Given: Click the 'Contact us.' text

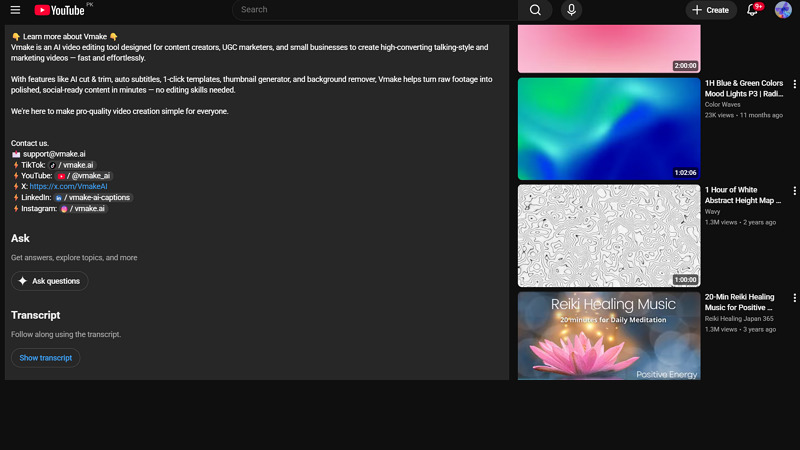Looking at the screenshot, I should tap(30, 143).
